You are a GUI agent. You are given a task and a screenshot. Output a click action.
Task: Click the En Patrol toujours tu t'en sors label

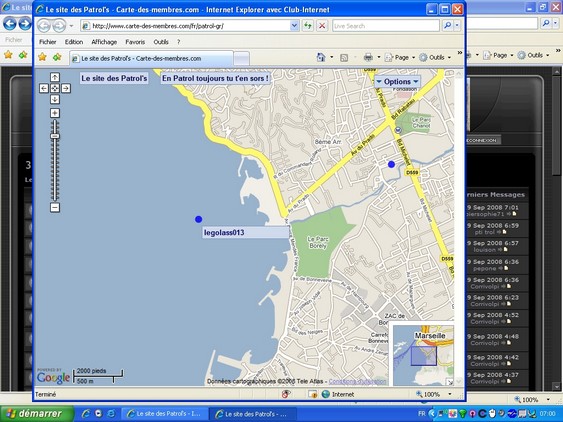215,78
